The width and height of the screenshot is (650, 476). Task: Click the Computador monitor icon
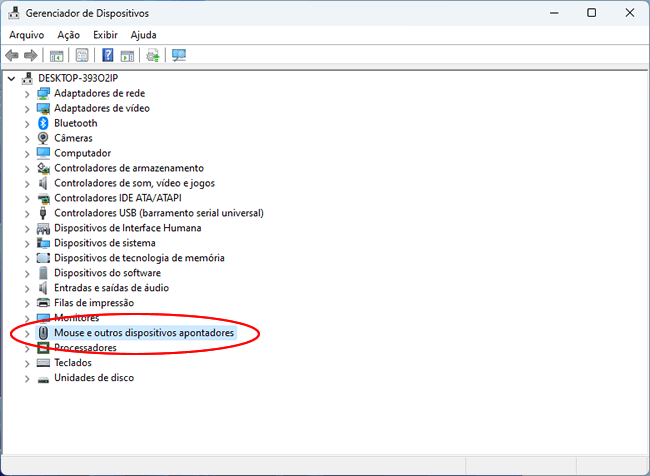(43, 153)
